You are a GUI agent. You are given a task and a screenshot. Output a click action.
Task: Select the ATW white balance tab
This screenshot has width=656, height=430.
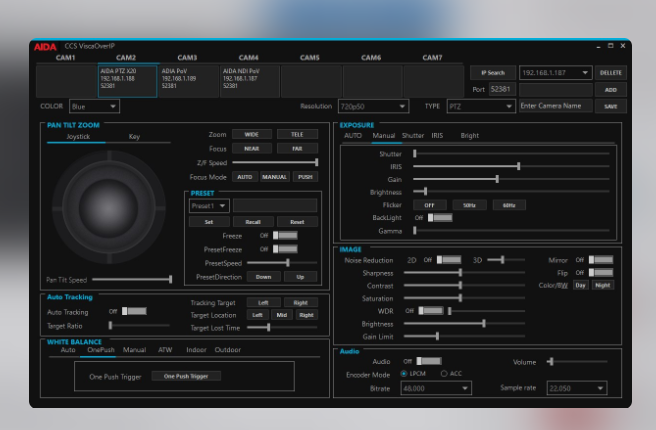[165, 350]
